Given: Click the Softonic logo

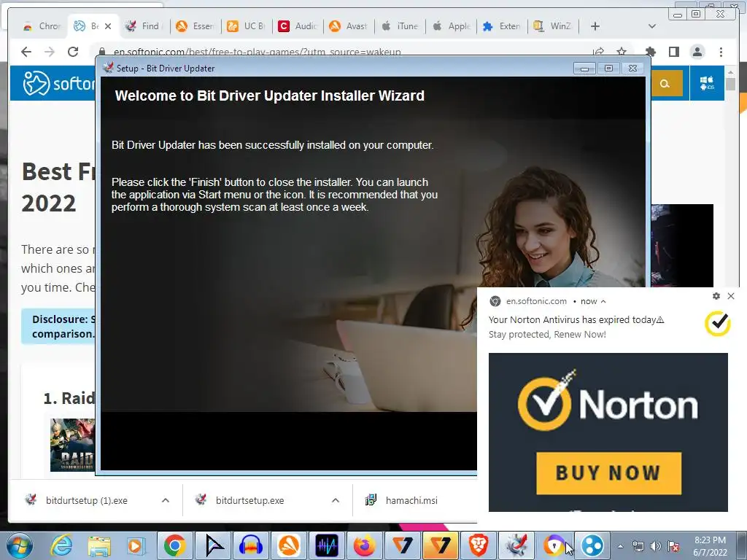Looking at the screenshot, I should click(59, 84).
